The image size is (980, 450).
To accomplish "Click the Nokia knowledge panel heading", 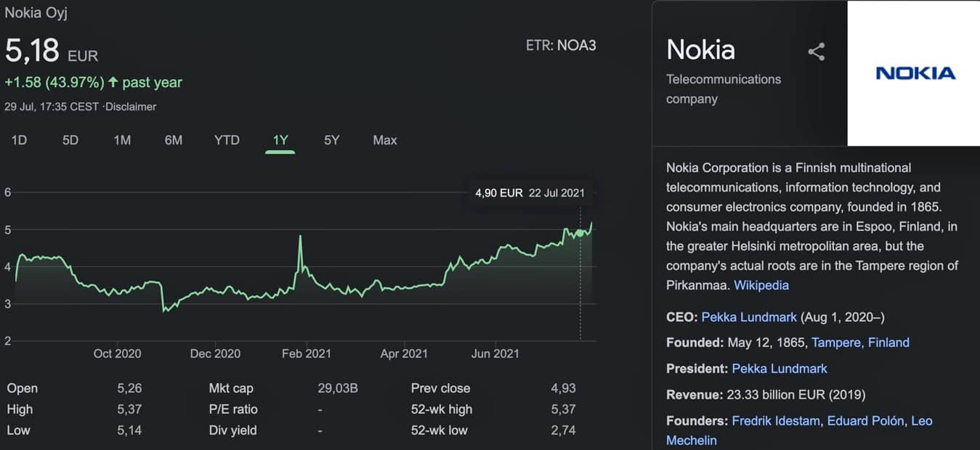I will point(701,49).
